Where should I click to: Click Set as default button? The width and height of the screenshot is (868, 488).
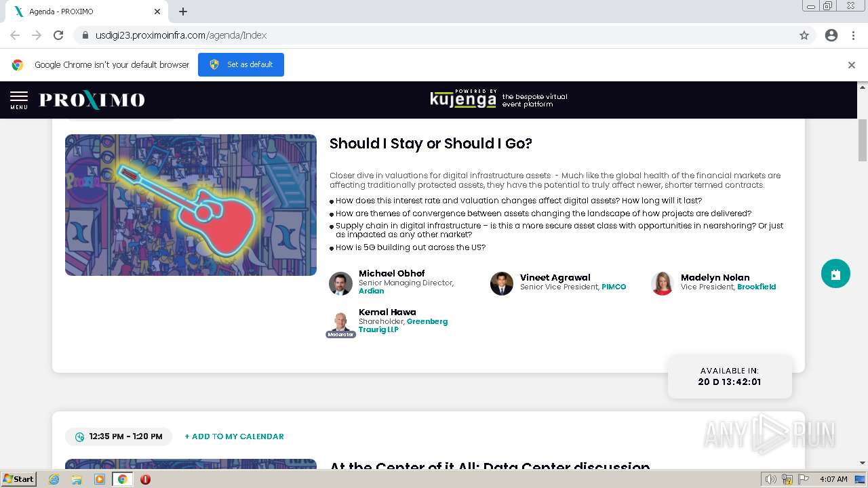click(x=241, y=64)
